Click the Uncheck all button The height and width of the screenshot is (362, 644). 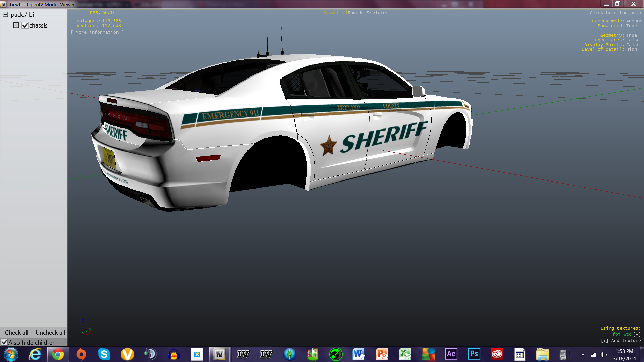[50, 332]
